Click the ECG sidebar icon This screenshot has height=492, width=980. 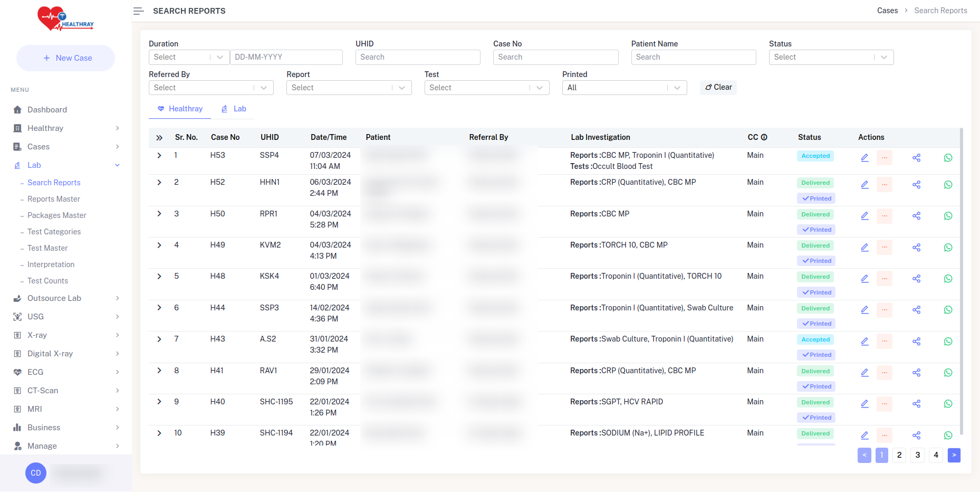[x=18, y=372]
